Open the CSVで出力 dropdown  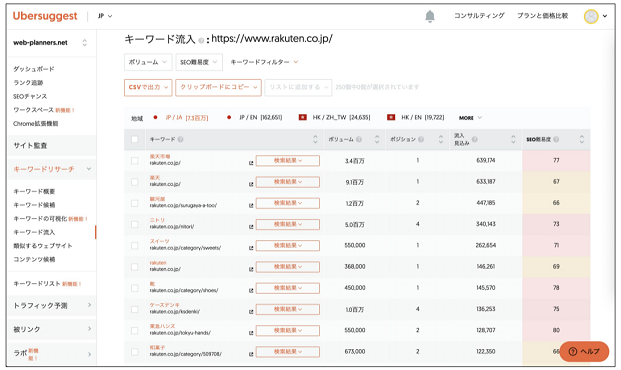coord(148,87)
